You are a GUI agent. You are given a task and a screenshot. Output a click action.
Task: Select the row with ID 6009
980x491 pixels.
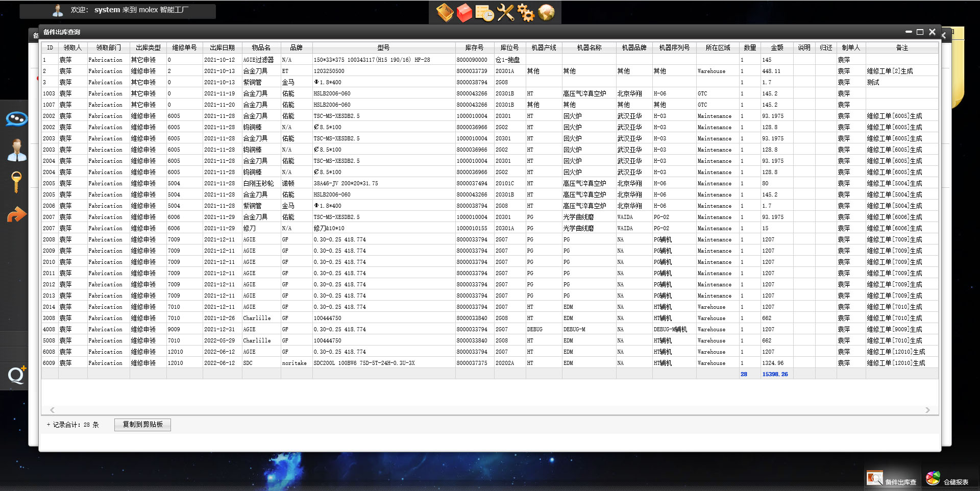pyautogui.click(x=49, y=363)
